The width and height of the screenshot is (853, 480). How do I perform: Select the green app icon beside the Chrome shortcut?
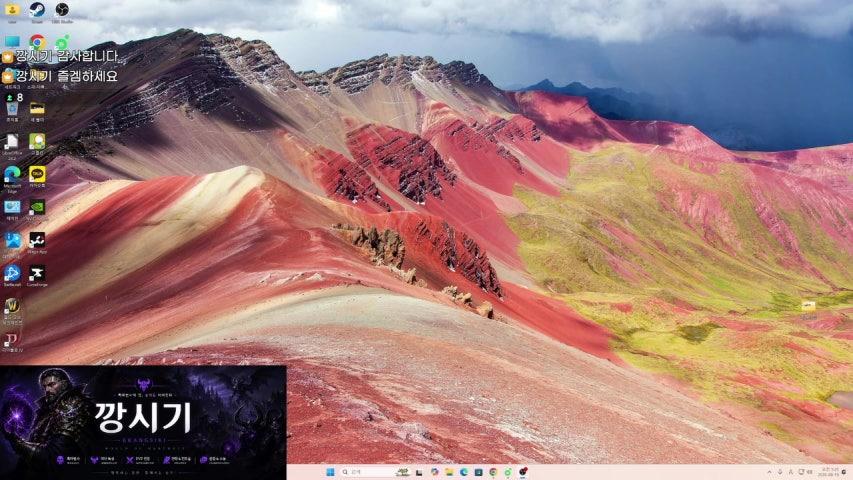[x=62, y=42]
